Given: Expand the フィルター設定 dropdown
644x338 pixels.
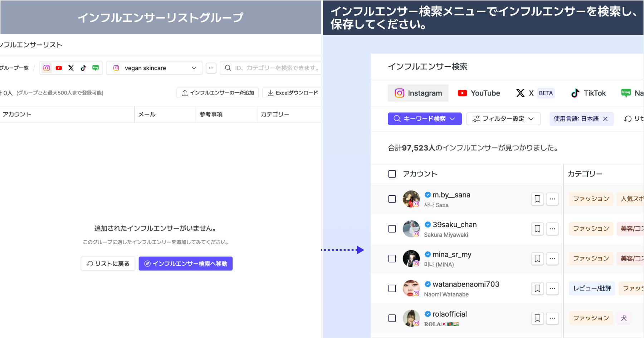Looking at the screenshot, I should tap(503, 119).
